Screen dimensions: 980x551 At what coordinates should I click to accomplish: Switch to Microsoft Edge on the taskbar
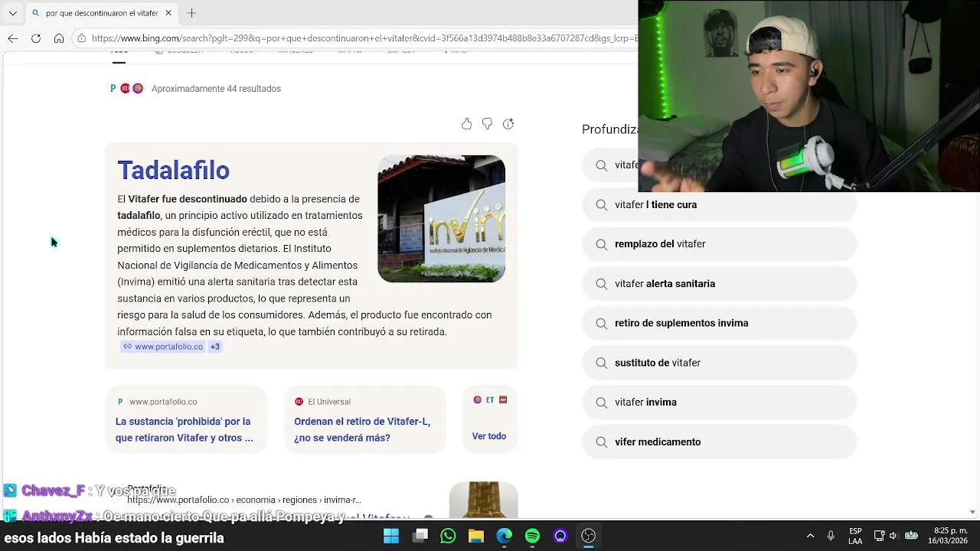point(505,536)
